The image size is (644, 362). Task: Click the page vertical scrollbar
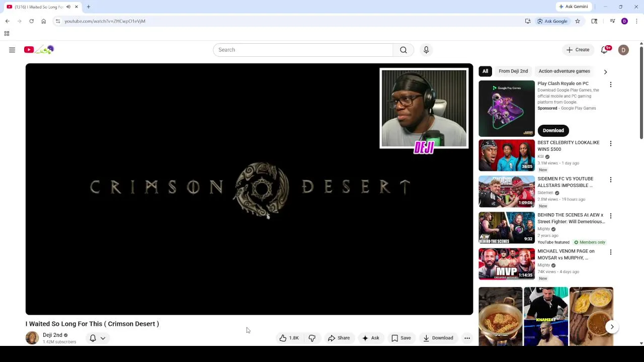tap(641, 94)
